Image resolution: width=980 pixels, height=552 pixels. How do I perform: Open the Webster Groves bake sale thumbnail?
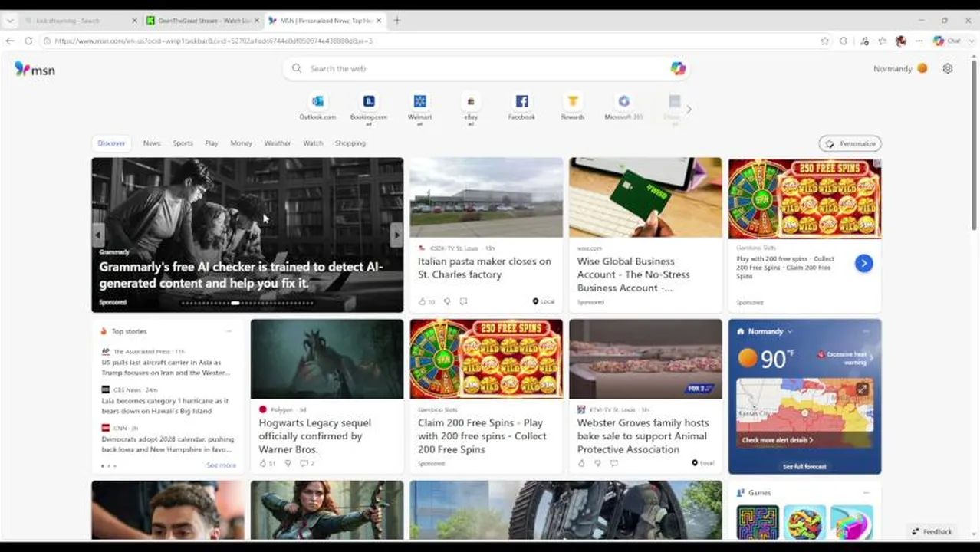pyautogui.click(x=646, y=359)
